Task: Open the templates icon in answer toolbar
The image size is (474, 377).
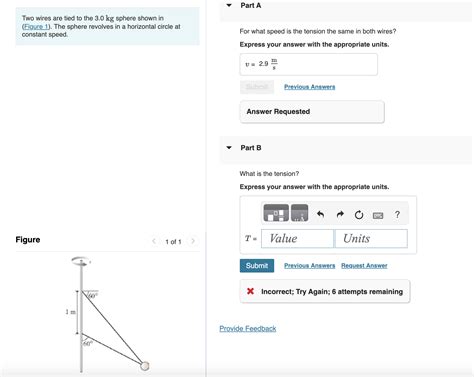Action: pos(276,213)
